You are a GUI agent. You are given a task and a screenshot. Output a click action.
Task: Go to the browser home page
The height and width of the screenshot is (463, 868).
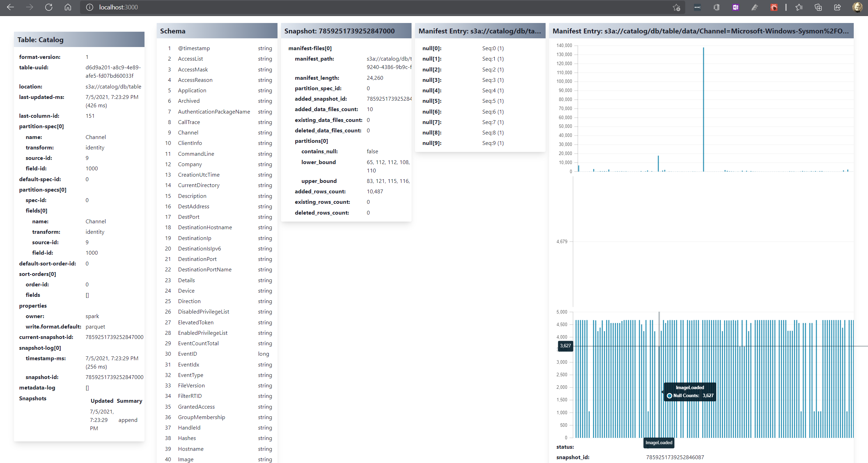68,7
